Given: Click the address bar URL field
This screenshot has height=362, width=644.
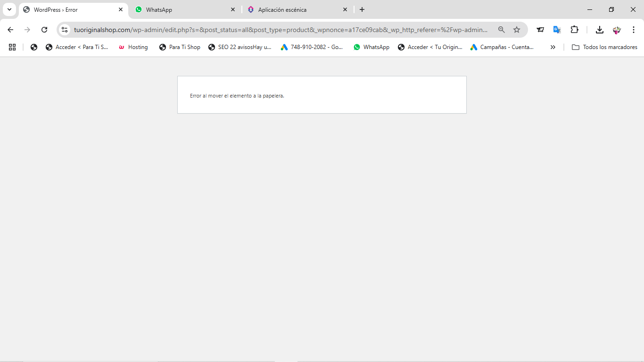Looking at the screenshot, I should [x=281, y=30].
